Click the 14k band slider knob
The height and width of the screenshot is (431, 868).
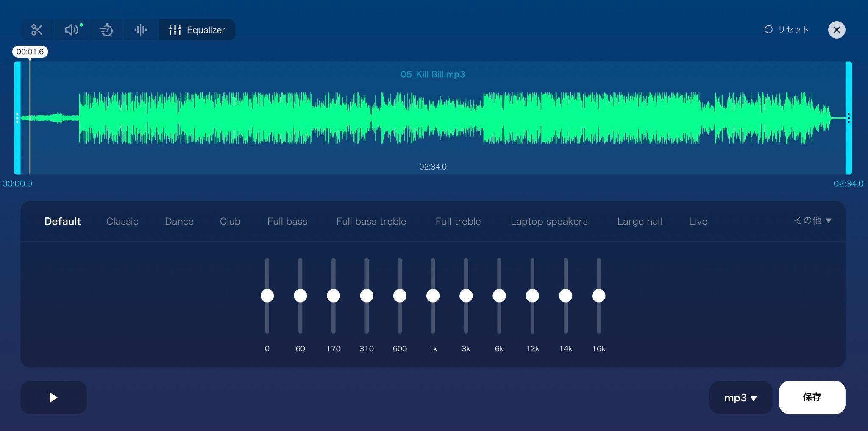[565, 295]
